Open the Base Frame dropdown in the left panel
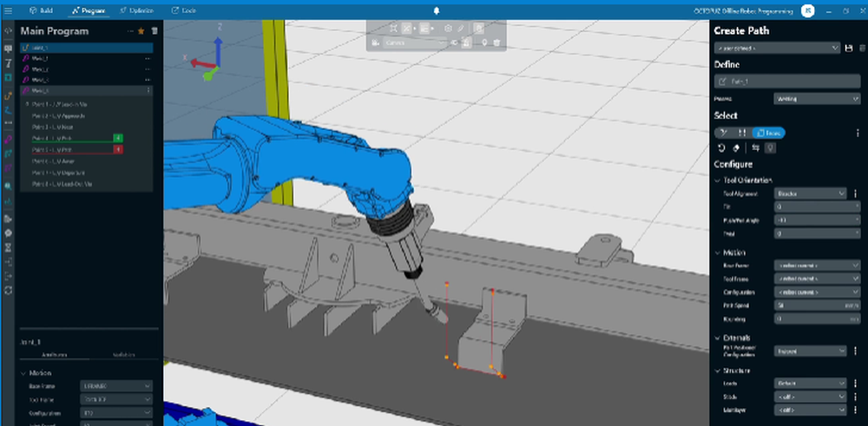Image resolution: width=868 pixels, height=426 pixels. pyautogui.click(x=116, y=386)
